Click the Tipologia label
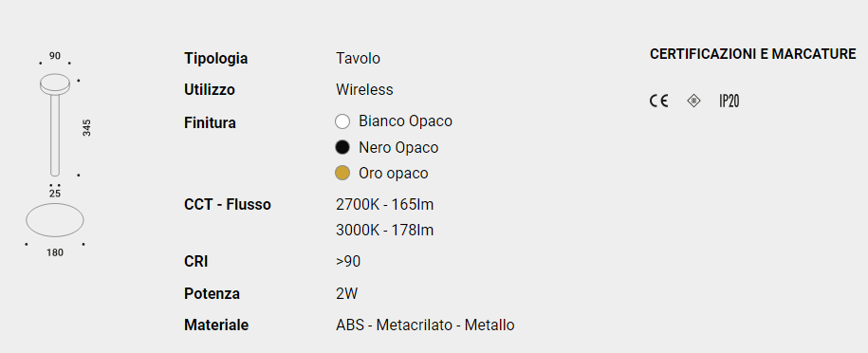Screen dimensions: 868x353 tap(216, 59)
